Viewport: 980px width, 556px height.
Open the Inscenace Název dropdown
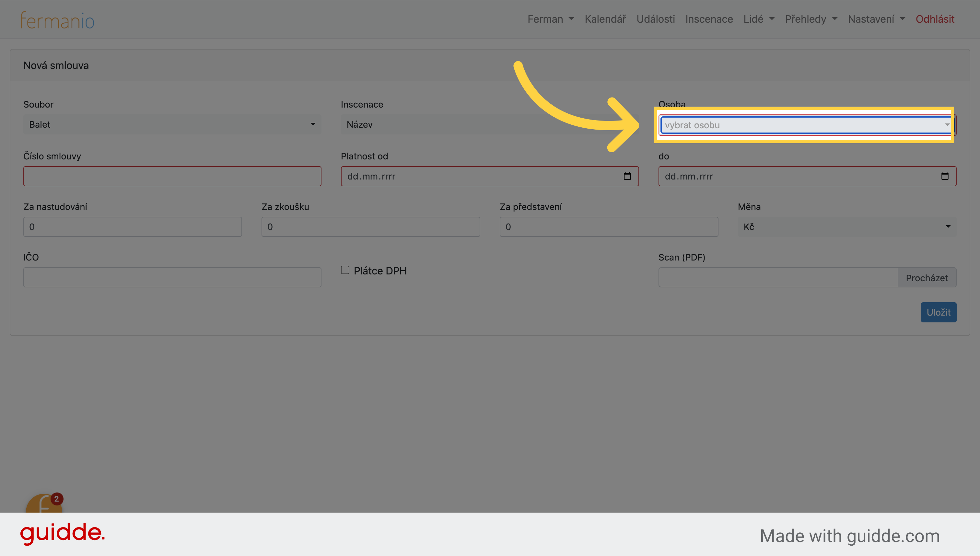click(x=490, y=124)
